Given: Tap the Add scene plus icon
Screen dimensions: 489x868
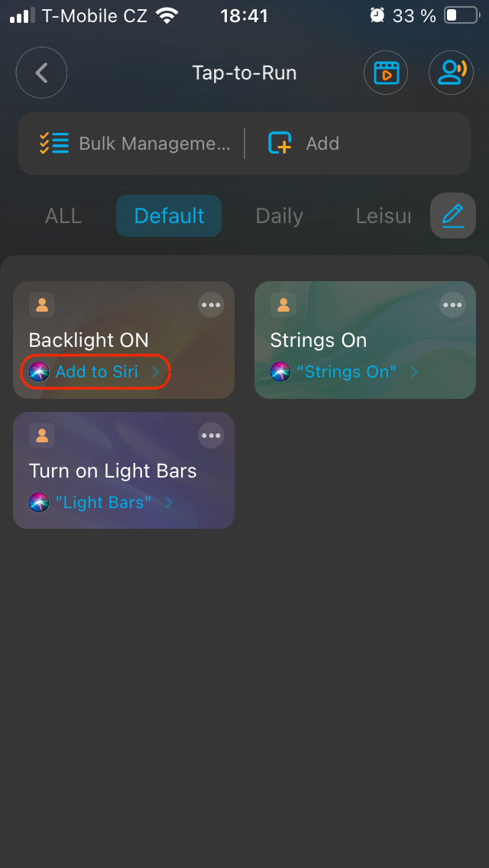Looking at the screenshot, I should point(280,144).
